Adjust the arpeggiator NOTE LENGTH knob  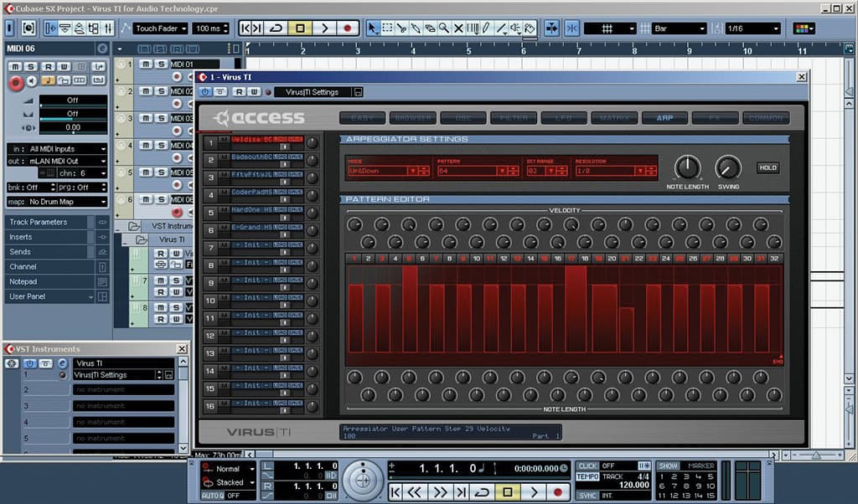687,167
